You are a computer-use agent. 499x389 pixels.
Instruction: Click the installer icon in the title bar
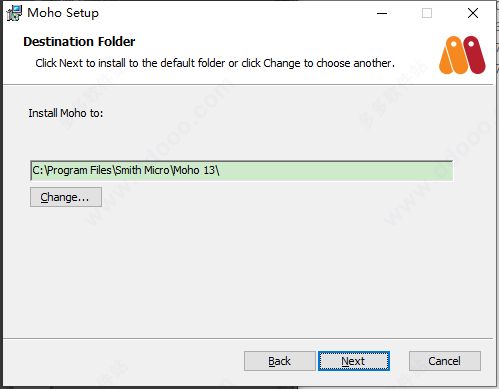[x=14, y=13]
